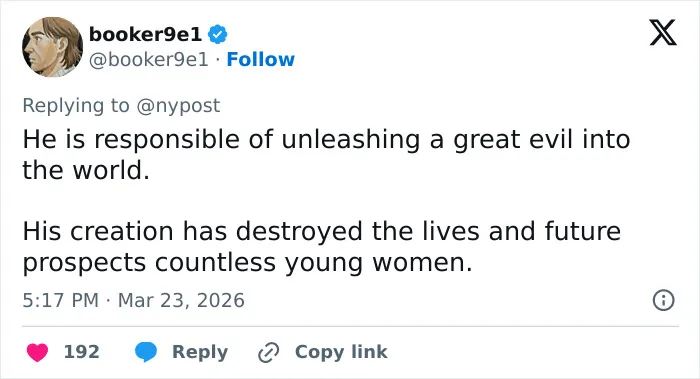Click the 192 likes count
Screen dimensions: 700x379
point(82,352)
